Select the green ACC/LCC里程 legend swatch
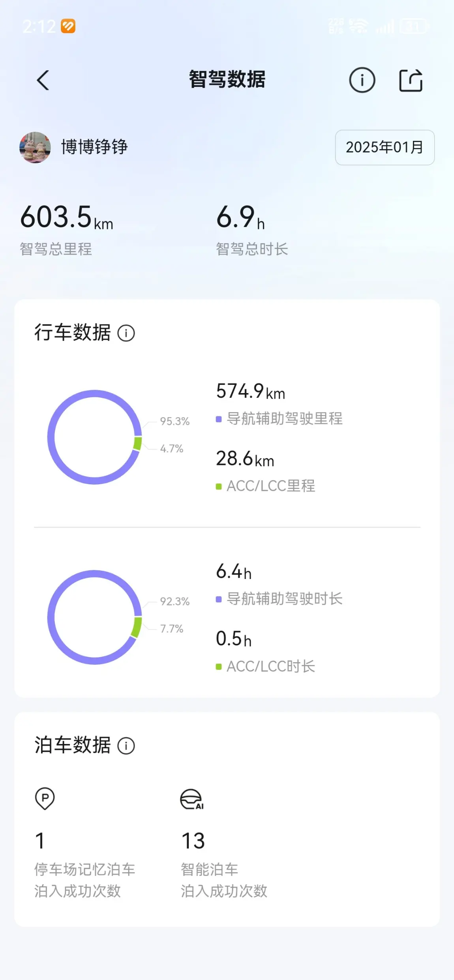 219,487
